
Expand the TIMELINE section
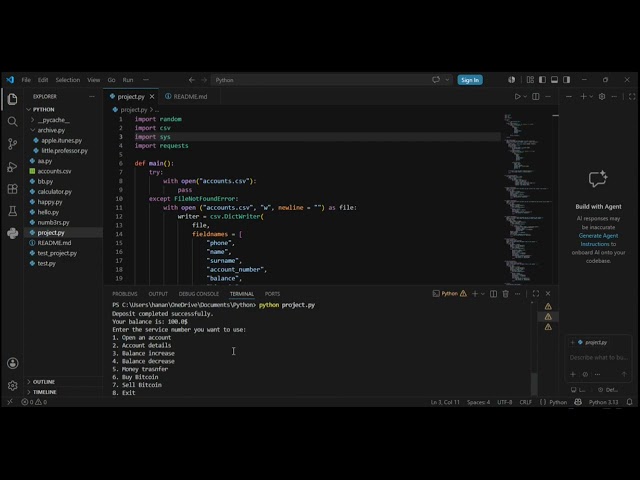pyautogui.click(x=44, y=392)
